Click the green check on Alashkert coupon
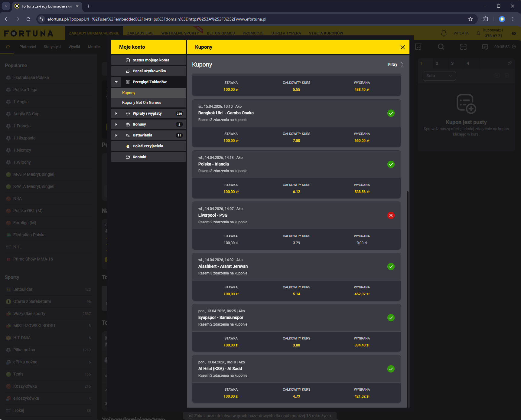This screenshot has height=420, width=521. [391, 267]
